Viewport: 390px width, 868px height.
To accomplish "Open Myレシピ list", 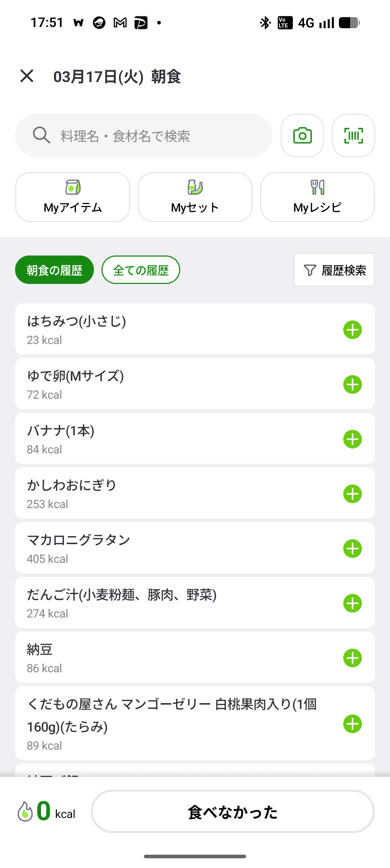I will (317, 197).
